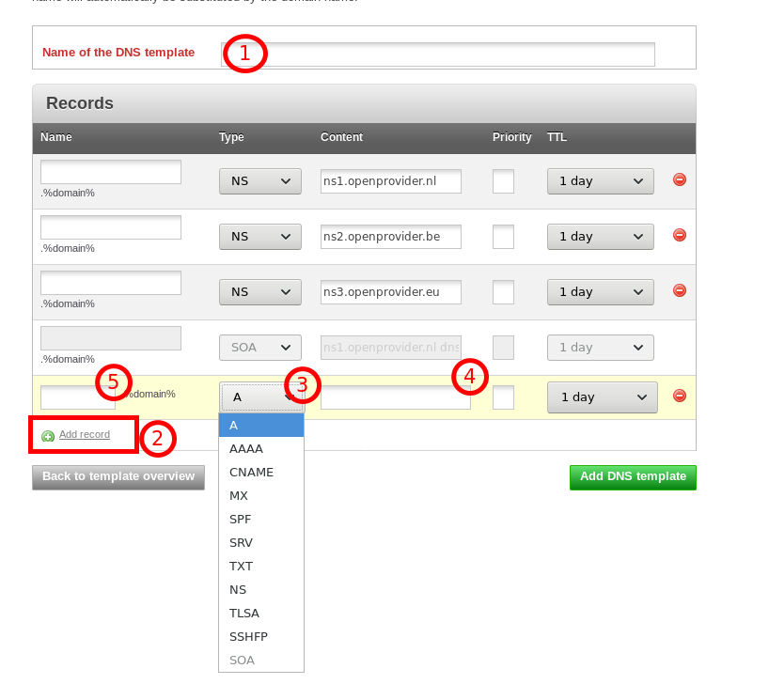Remove the ns2.openprovider.be record

pos(680,235)
